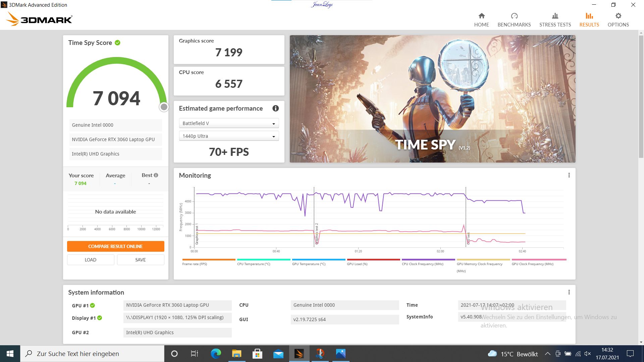Open the Monitoring panel three-dot menu
644x362 pixels.
(x=569, y=175)
